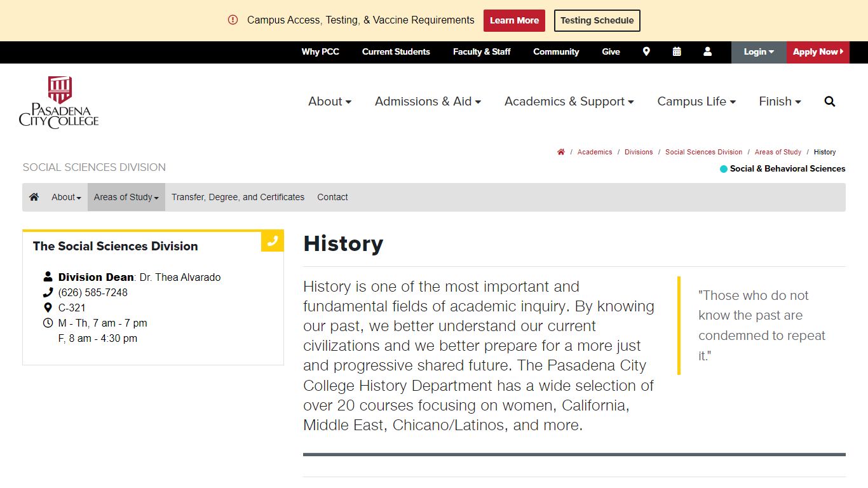Click Campus Access, Testing, & Vaccine Requirements text
This screenshot has width=868, height=488.
[x=361, y=20]
